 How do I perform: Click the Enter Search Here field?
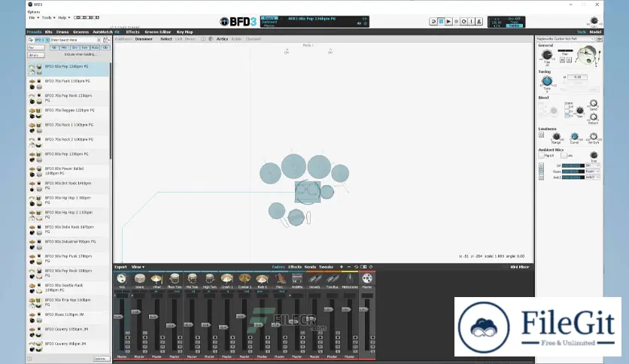click(x=74, y=40)
